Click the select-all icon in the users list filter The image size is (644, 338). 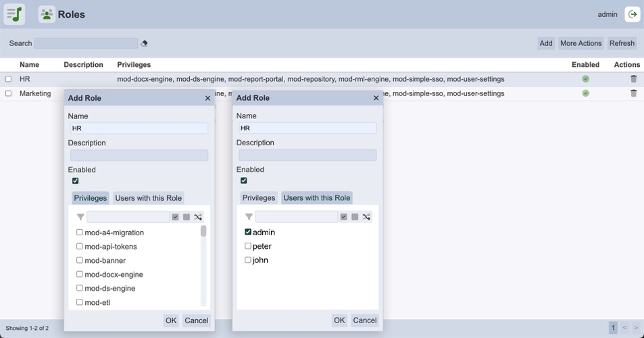click(x=344, y=217)
